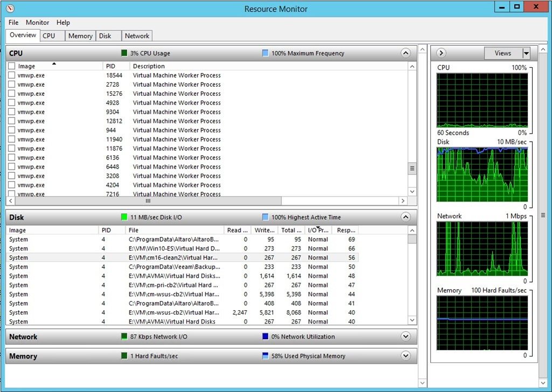552x392 pixels.
Task: Click the green Network I/O indicator square
Action: 124,337
